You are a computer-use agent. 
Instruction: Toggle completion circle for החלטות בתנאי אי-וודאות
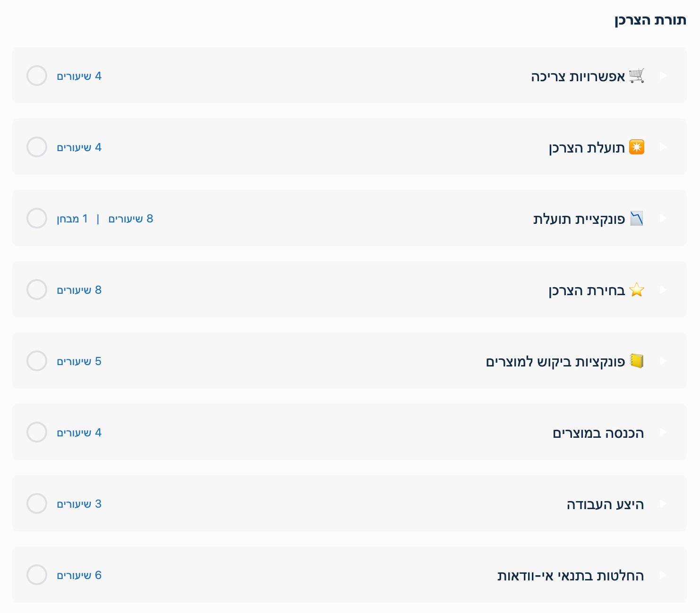click(37, 575)
